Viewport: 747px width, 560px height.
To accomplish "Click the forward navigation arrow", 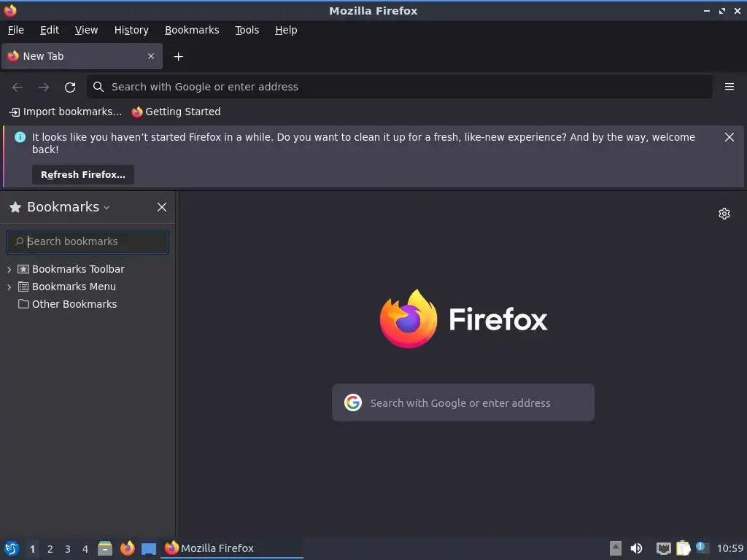I will [x=43, y=87].
